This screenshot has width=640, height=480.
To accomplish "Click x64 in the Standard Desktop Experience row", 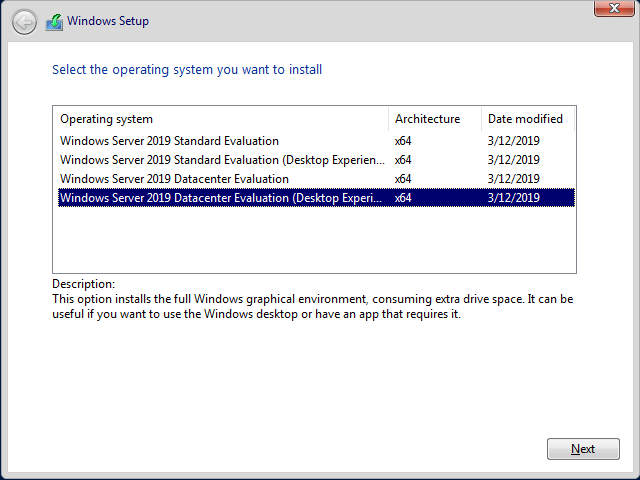I will (x=403, y=160).
